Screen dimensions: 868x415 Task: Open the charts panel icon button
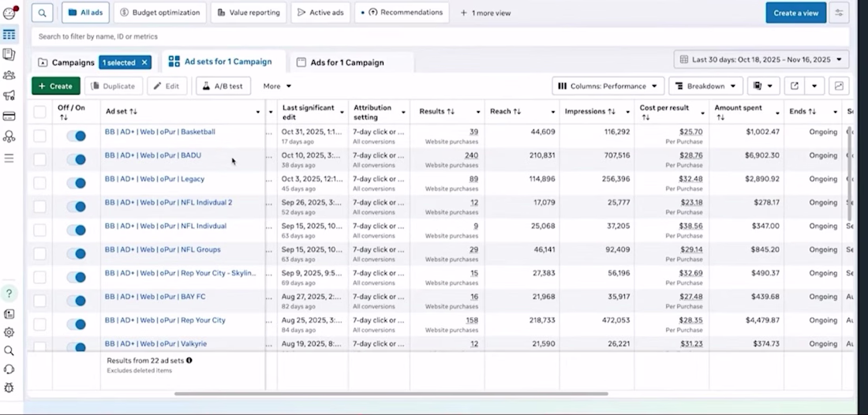[x=840, y=86]
